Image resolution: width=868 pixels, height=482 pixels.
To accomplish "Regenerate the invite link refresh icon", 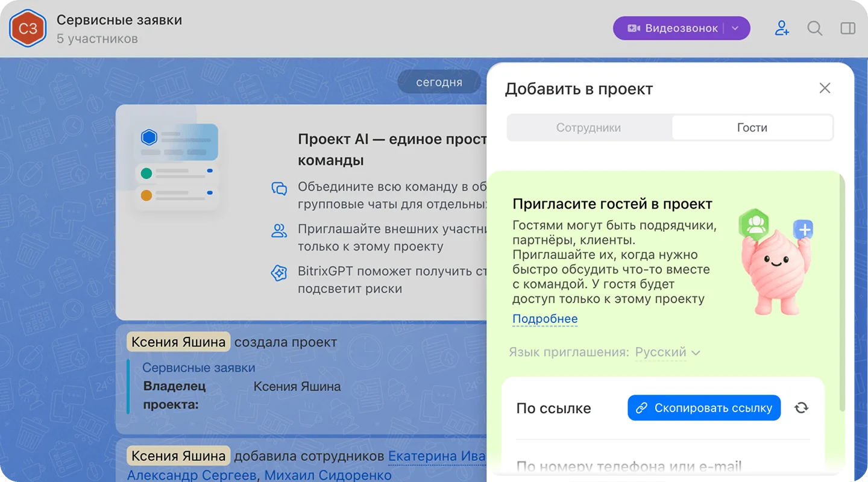I will (801, 408).
